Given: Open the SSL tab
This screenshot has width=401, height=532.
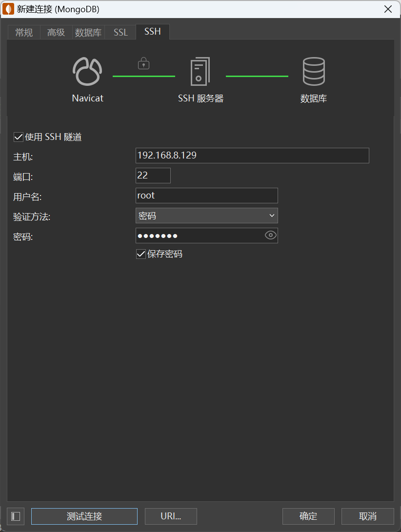Looking at the screenshot, I should pos(120,32).
